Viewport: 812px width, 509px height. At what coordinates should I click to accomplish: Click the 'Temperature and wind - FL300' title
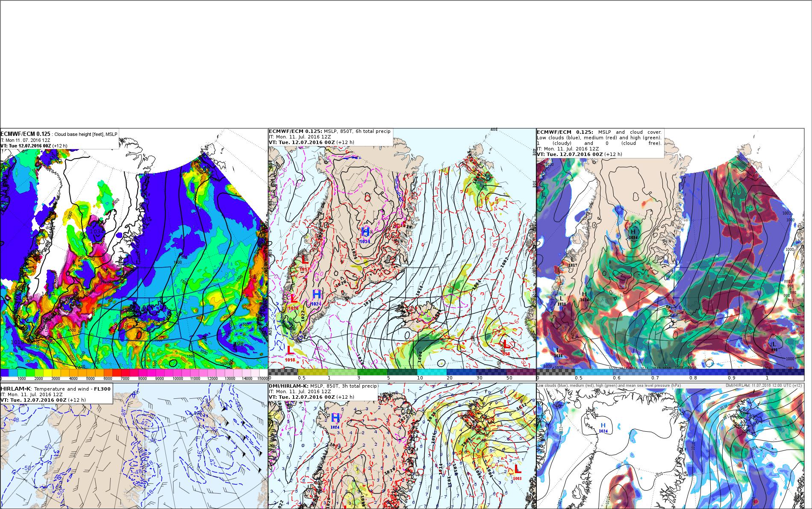coord(72,388)
